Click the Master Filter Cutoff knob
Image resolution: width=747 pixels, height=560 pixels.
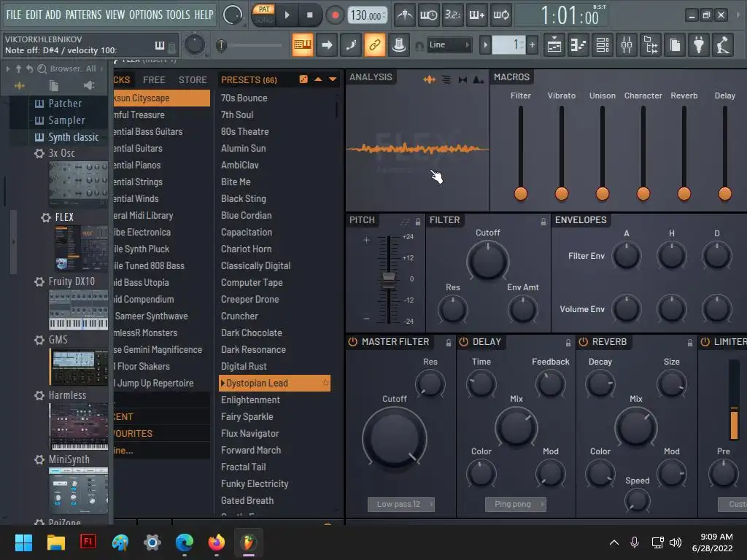point(394,438)
